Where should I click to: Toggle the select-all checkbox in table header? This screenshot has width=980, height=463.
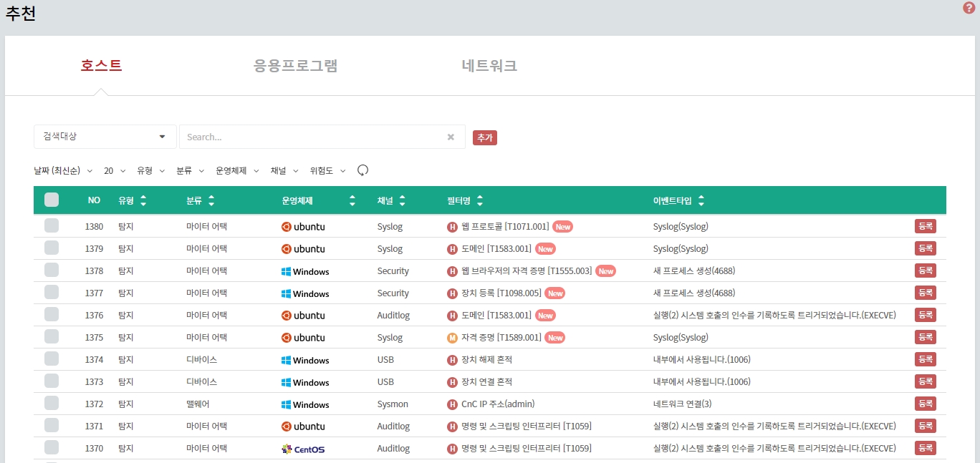point(52,200)
